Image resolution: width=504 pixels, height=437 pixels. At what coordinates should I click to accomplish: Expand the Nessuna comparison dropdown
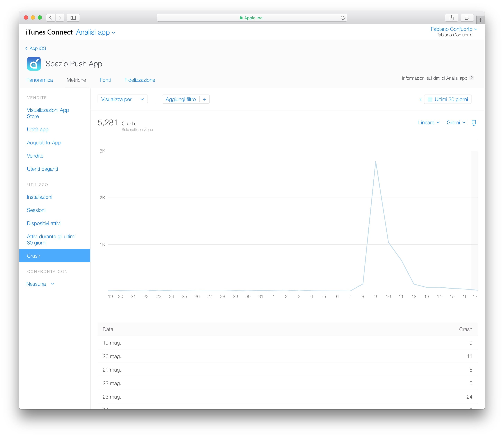(40, 284)
